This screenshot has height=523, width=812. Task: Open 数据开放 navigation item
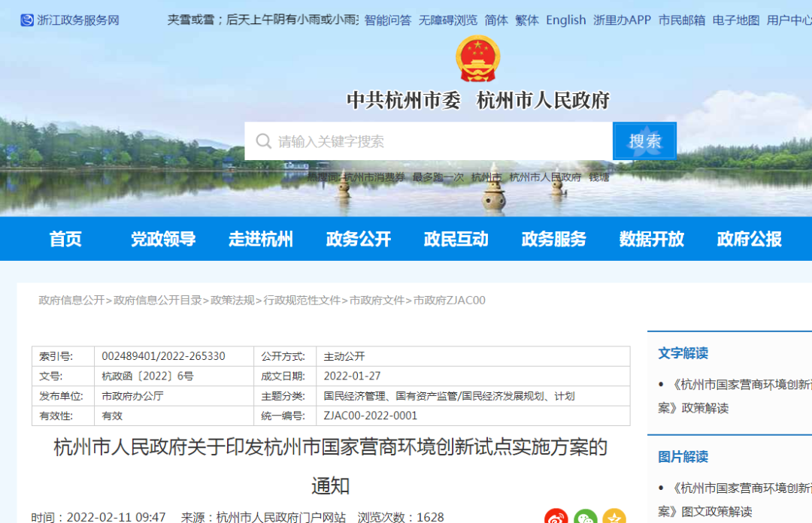[652, 239]
